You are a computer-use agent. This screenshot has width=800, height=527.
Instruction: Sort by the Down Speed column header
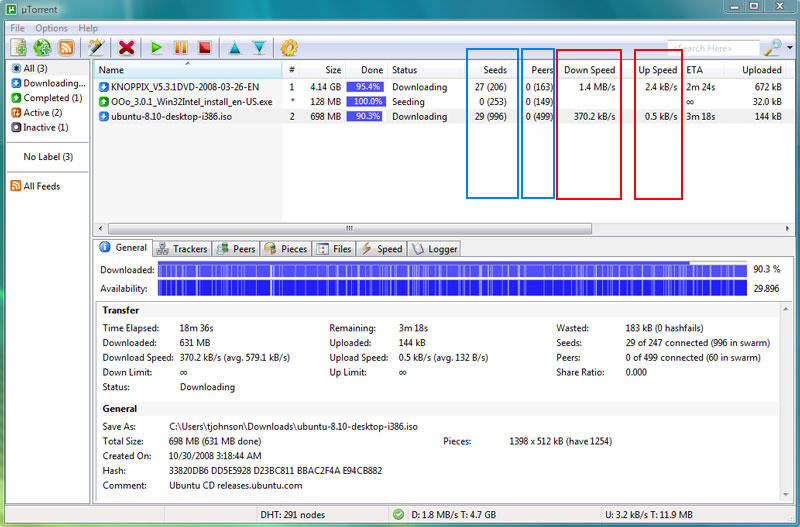point(589,70)
